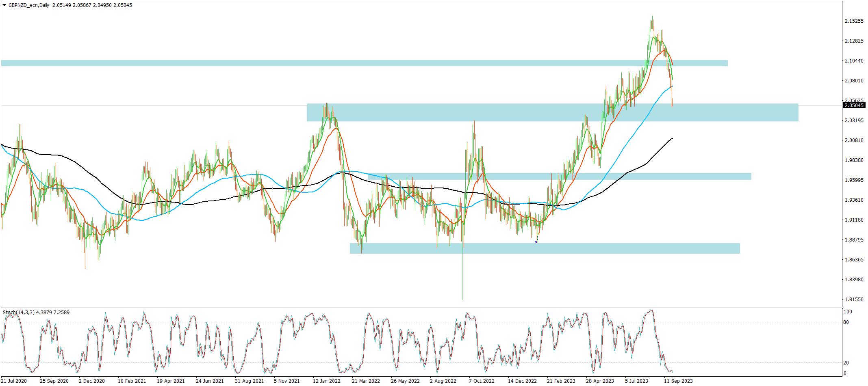Click the GBPNZD_ecn,Daily chart title
868x386 pixels.
tap(29, 5)
